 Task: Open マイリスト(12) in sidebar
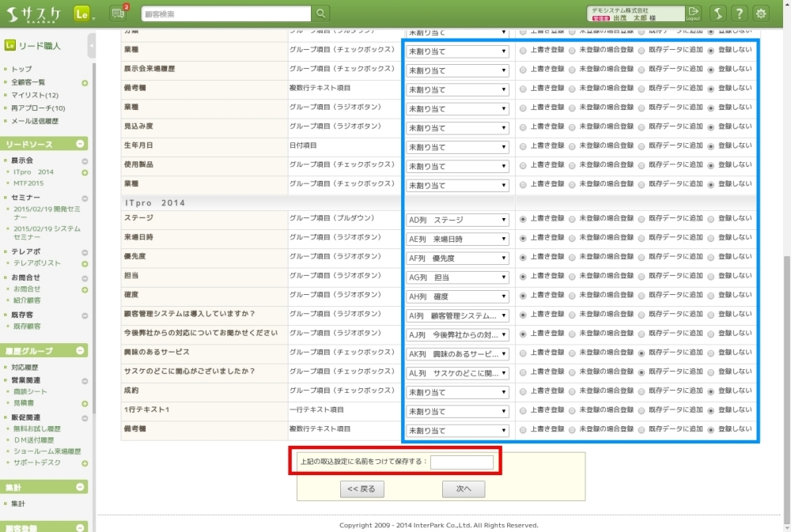pos(35,95)
